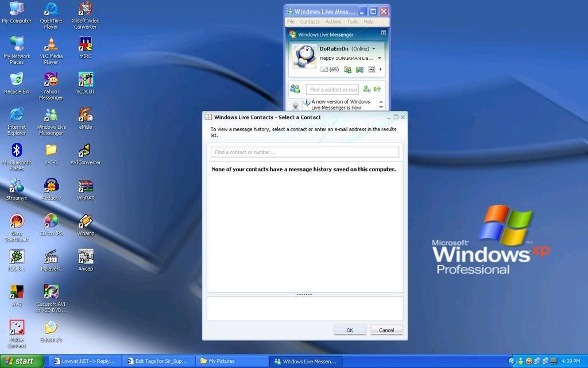Open the sharing folders icon in Messenger
588x368 pixels.
click(x=347, y=69)
